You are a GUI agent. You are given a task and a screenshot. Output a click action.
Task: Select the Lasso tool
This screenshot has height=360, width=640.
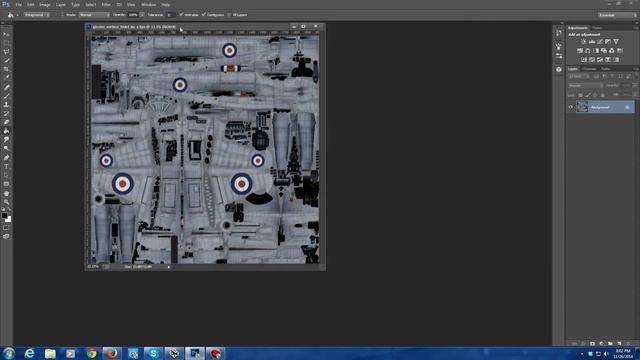[6, 52]
